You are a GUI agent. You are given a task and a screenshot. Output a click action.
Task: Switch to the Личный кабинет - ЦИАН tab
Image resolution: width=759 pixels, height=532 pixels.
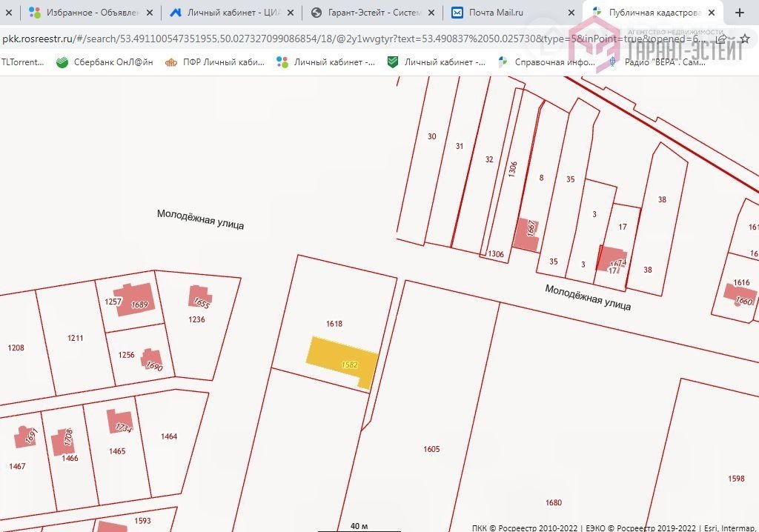click(x=226, y=13)
